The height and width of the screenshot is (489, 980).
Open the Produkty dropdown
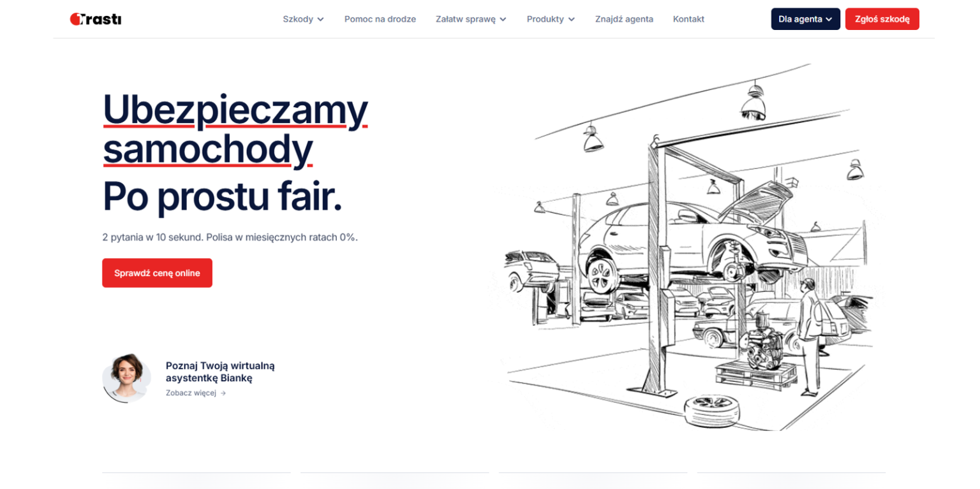546,18
